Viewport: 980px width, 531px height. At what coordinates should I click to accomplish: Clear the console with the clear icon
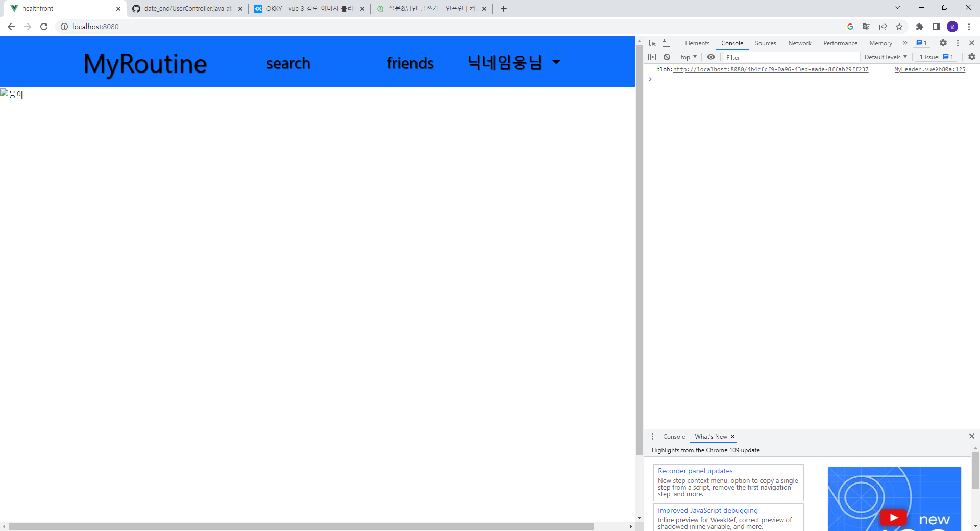[667, 57]
